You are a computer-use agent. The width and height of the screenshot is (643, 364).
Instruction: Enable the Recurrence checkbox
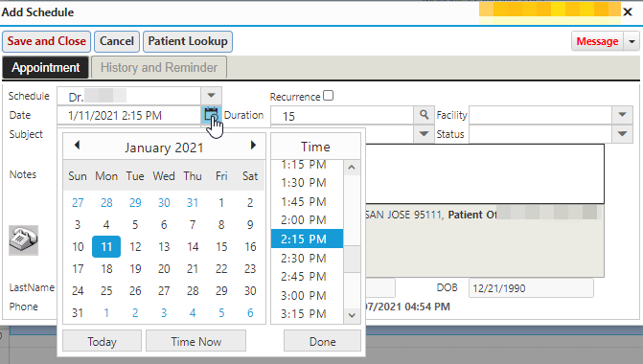[x=328, y=96]
